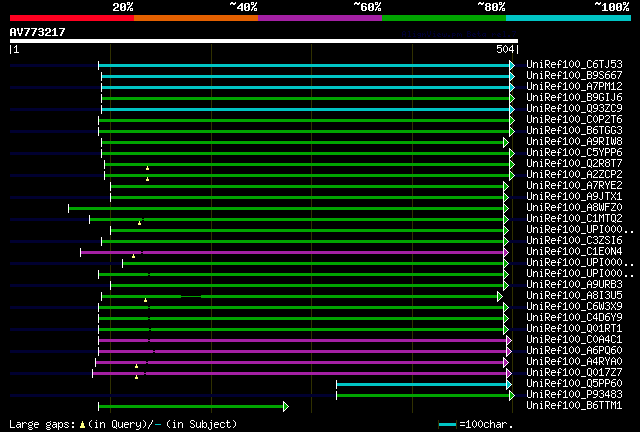This screenshot has height=432, width=640.
Task: Select the UniRef100_C4D6Y9 label
Action: click(574, 318)
